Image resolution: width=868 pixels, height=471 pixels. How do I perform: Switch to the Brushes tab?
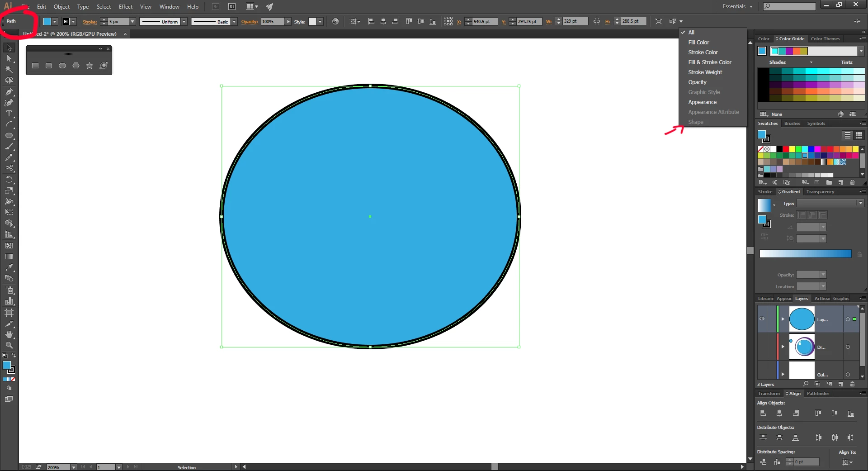coord(792,124)
